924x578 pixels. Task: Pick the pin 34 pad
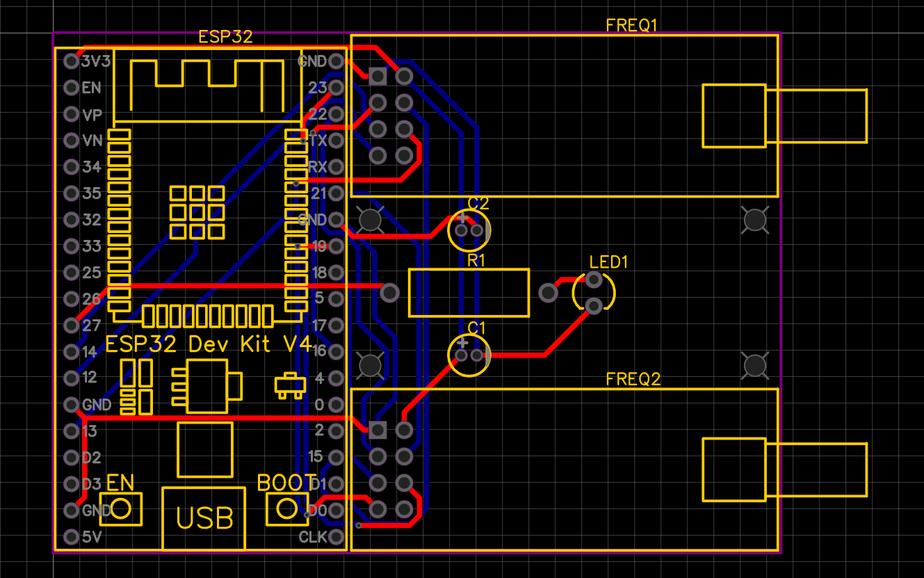(71, 167)
